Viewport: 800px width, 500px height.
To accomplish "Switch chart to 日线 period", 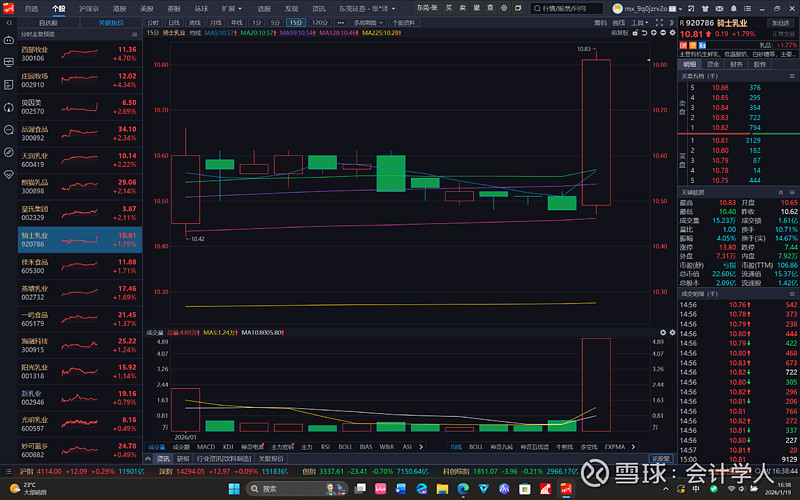I will pos(174,21).
